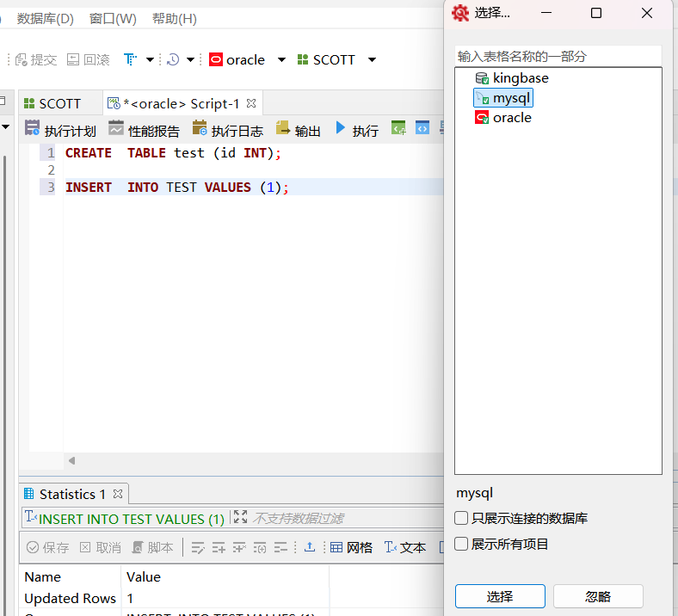The width and height of the screenshot is (678, 616).
Task: Switch results to 文本 text view
Action: 404,547
